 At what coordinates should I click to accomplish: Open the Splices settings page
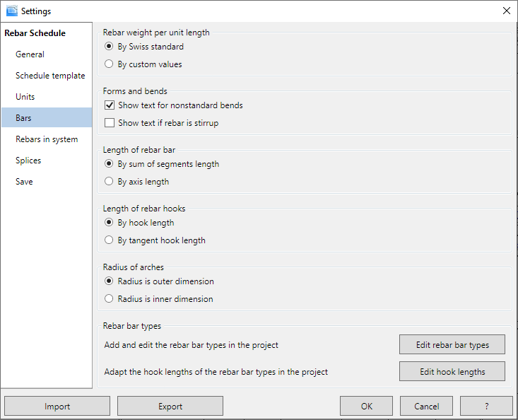pos(28,161)
